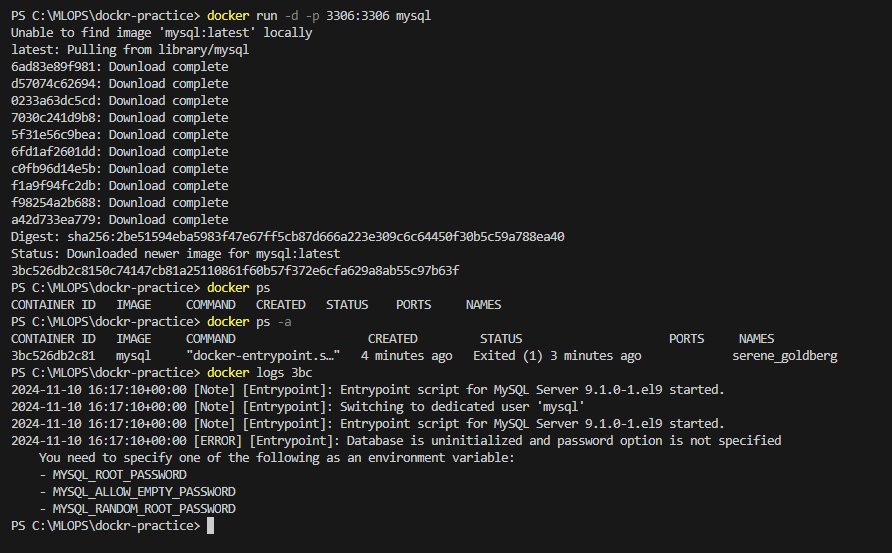Viewport: 892px width, 553px height.
Task: Click the [ERROR] Database is uninitialized log line
Action: 396,441
